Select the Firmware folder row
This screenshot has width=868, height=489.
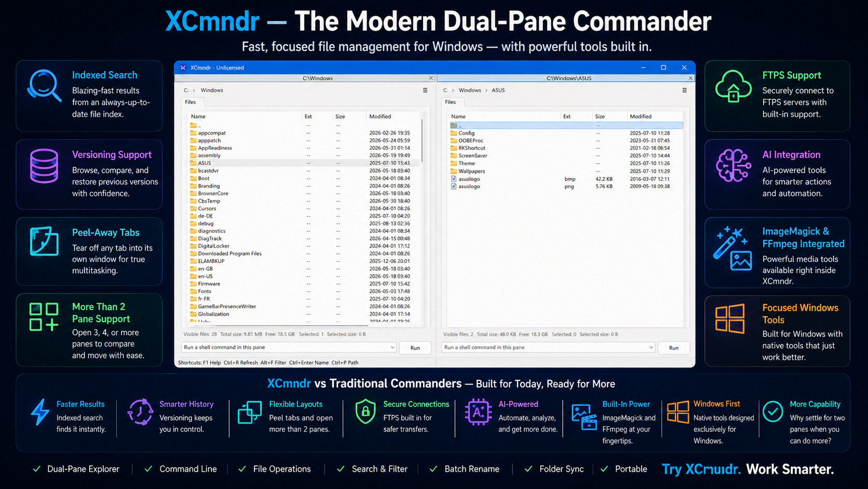coord(304,284)
